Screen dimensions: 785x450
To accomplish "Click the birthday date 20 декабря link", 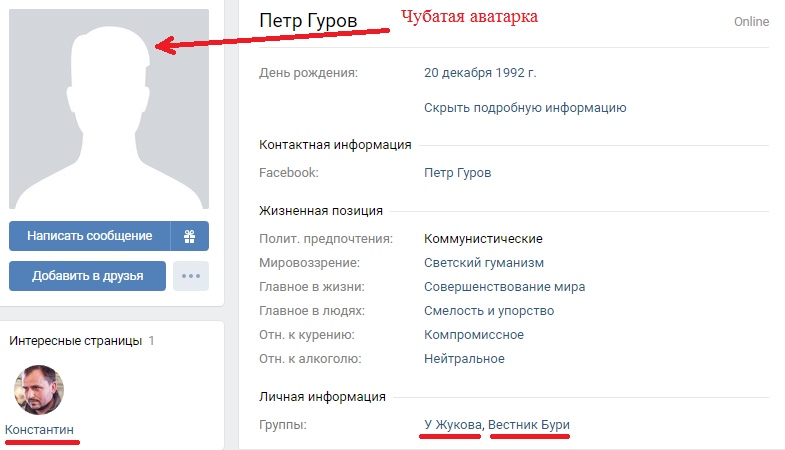I will tap(460, 73).
